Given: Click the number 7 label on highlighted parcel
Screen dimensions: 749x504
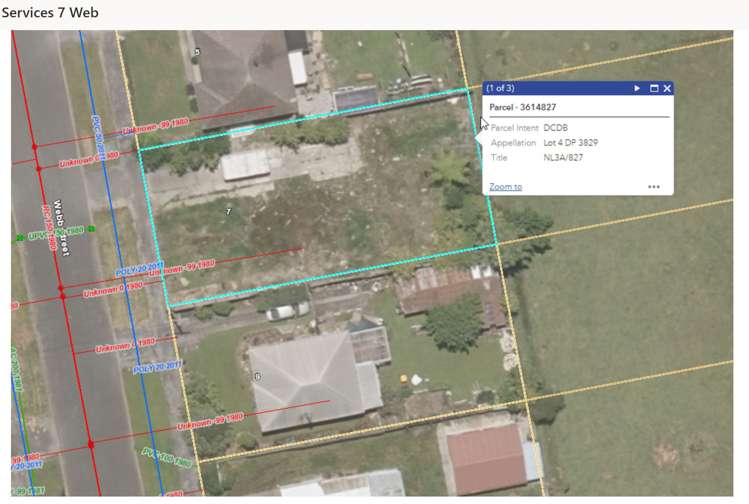Looking at the screenshot, I should [x=228, y=211].
